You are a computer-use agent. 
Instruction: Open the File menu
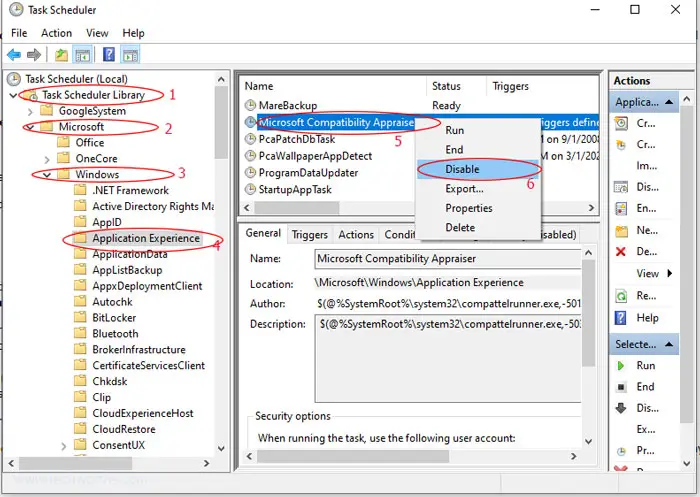tap(19, 33)
